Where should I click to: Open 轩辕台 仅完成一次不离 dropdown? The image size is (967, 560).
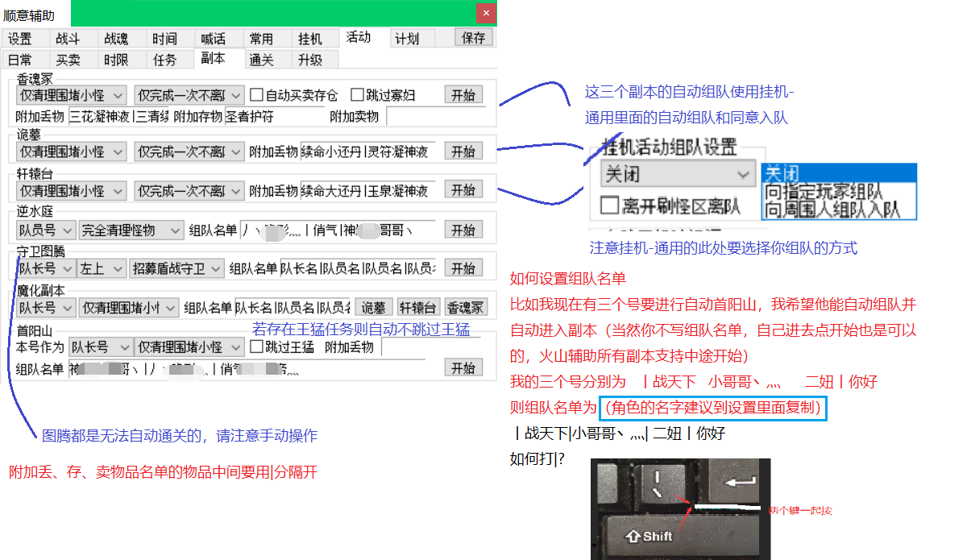coord(189,191)
